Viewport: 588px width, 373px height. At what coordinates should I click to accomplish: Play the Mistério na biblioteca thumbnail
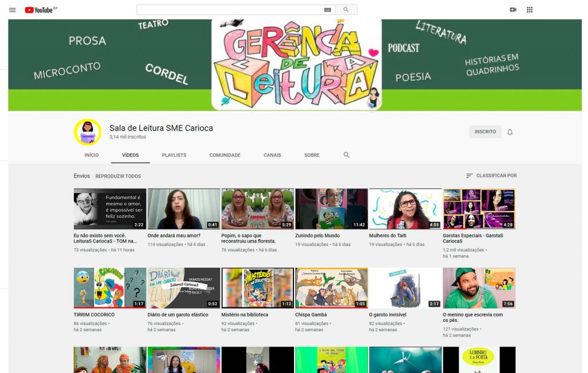pos(257,288)
